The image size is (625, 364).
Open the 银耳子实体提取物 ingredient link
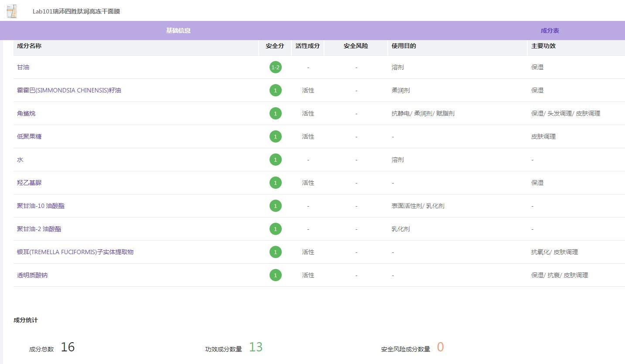pyautogui.click(x=75, y=252)
